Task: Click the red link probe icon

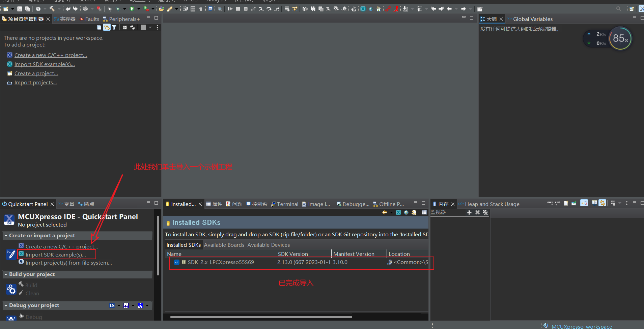Action: tap(388, 9)
